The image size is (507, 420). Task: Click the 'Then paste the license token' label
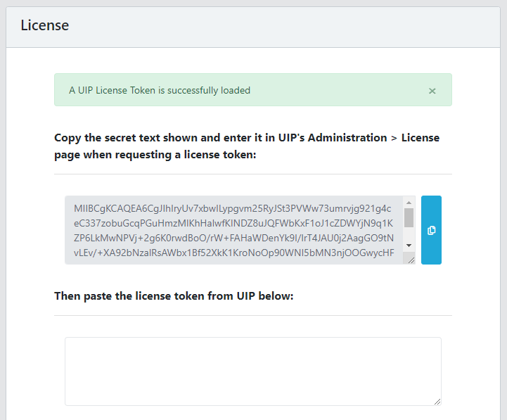(173, 295)
